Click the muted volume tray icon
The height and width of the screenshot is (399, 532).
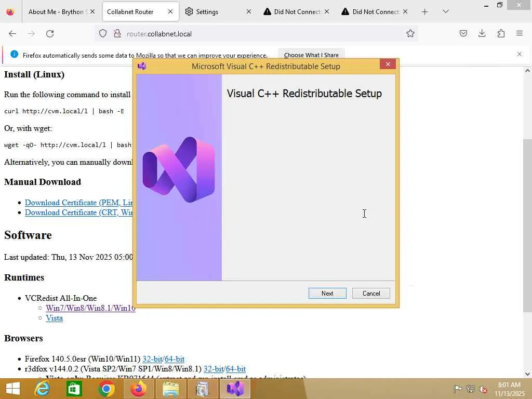[483, 389]
